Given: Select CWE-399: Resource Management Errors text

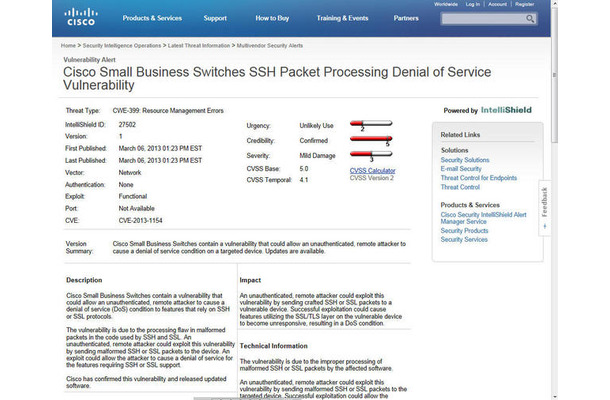Looking at the screenshot, I should pos(168,111).
